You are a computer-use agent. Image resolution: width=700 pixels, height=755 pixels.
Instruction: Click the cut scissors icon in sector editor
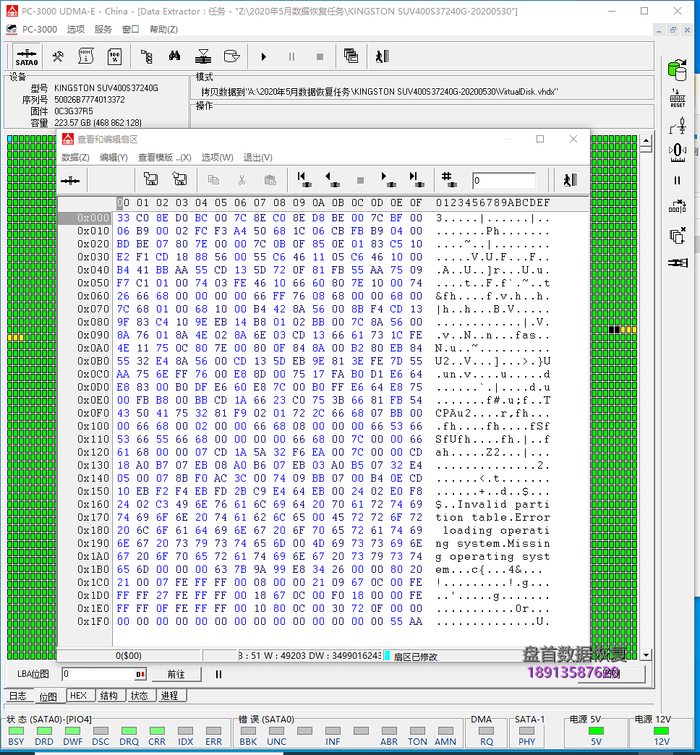(x=242, y=179)
